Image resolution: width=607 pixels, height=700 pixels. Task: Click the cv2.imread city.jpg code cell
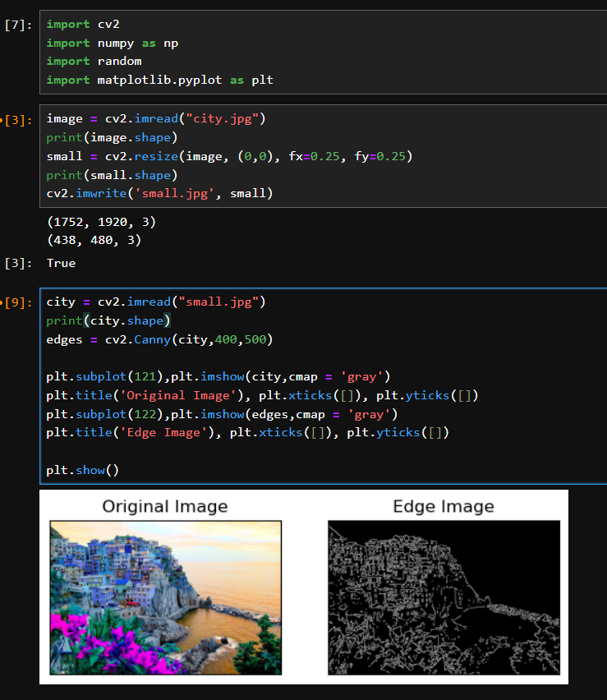pyautogui.click(x=323, y=156)
